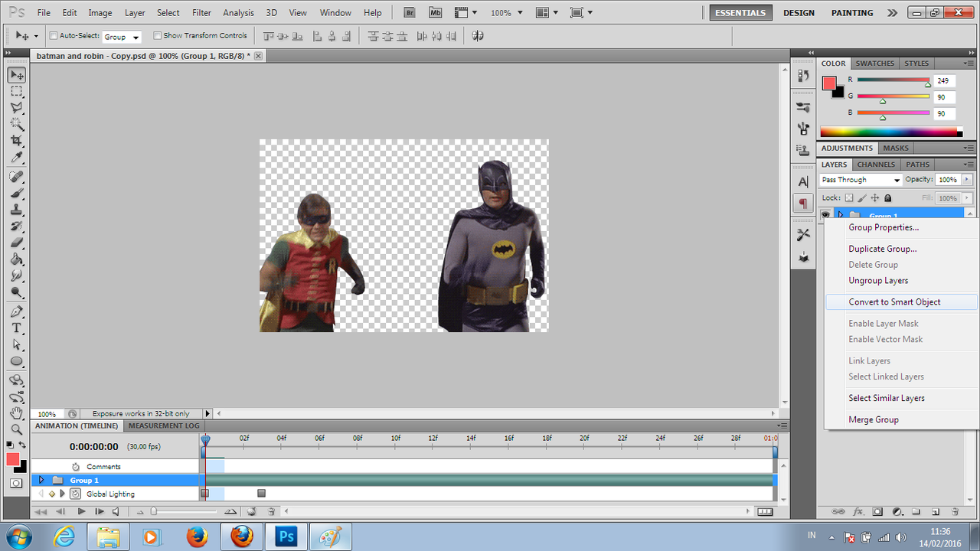Toggle lock image pixels brush icon
The image size is (980, 551).
(x=862, y=198)
